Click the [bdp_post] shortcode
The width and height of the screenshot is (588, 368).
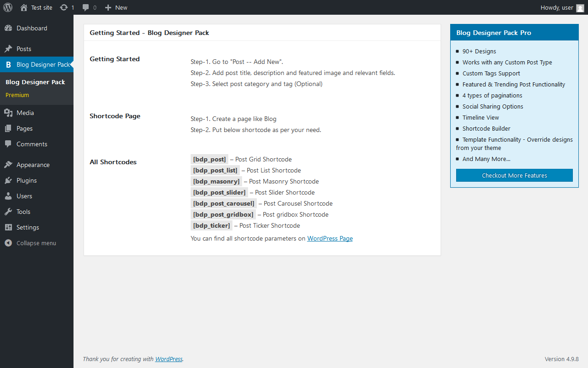209,159
